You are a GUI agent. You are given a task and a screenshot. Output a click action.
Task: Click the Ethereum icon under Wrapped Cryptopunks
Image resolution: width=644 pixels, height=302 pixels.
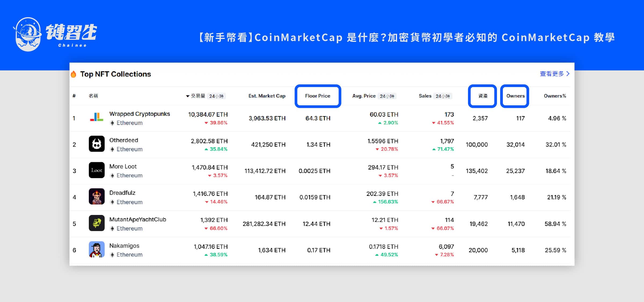click(112, 123)
